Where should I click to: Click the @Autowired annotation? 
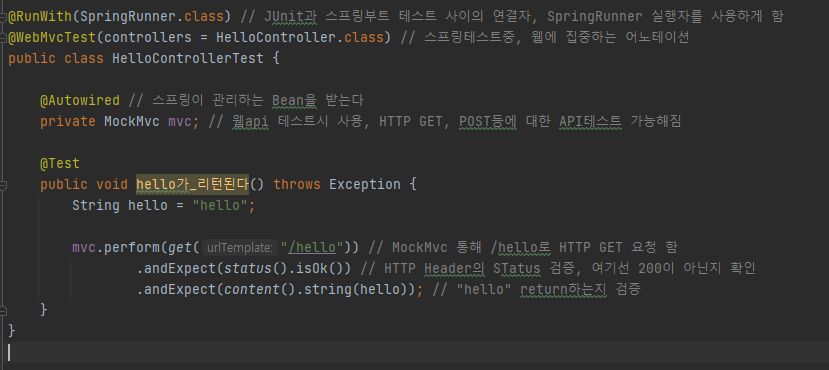point(80,100)
